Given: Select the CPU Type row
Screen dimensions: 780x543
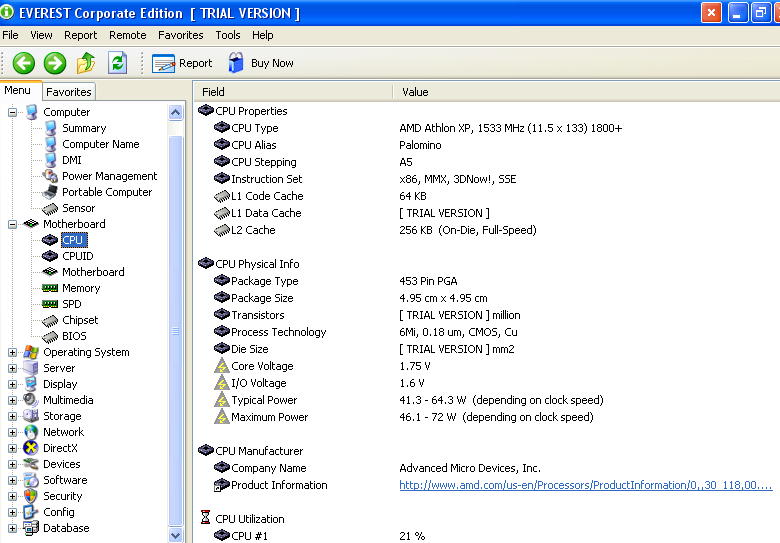Looking at the screenshot, I should pos(488,128).
